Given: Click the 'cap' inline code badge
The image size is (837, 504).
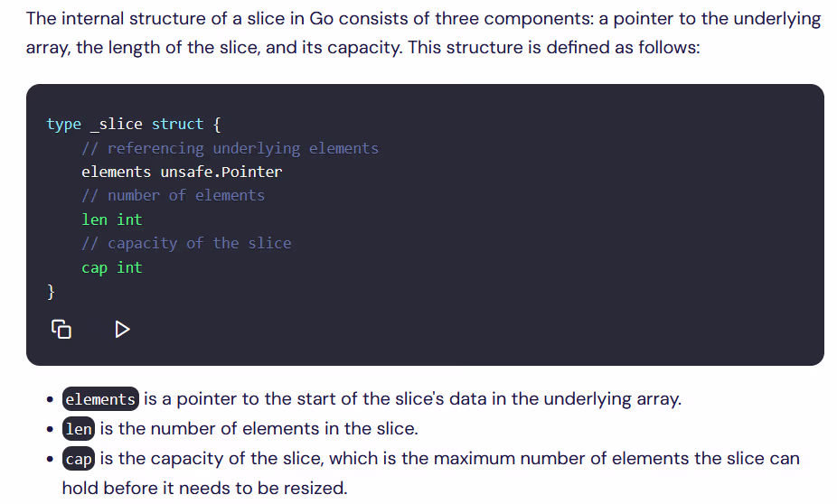Looking at the screenshot, I should [x=79, y=459].
